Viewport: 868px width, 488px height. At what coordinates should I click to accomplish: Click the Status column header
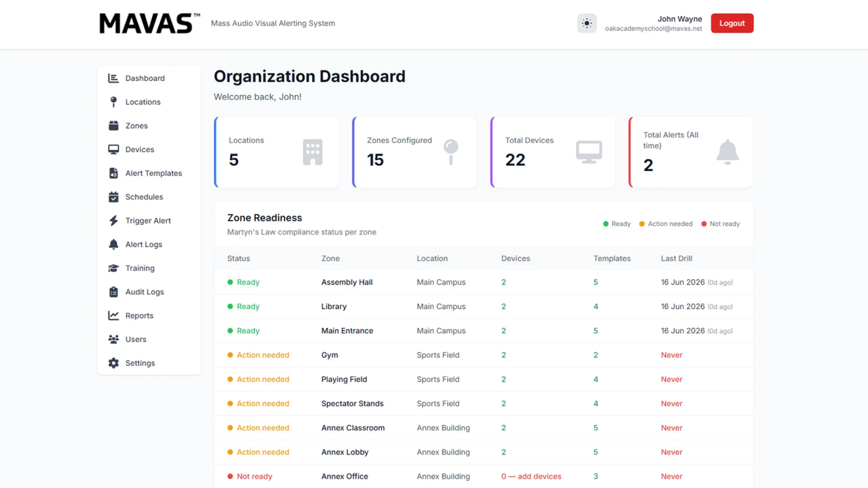239,259
